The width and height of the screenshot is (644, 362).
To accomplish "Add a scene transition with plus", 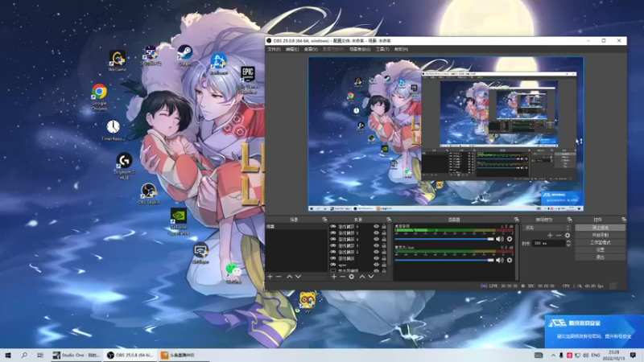I will coord(550,235).
